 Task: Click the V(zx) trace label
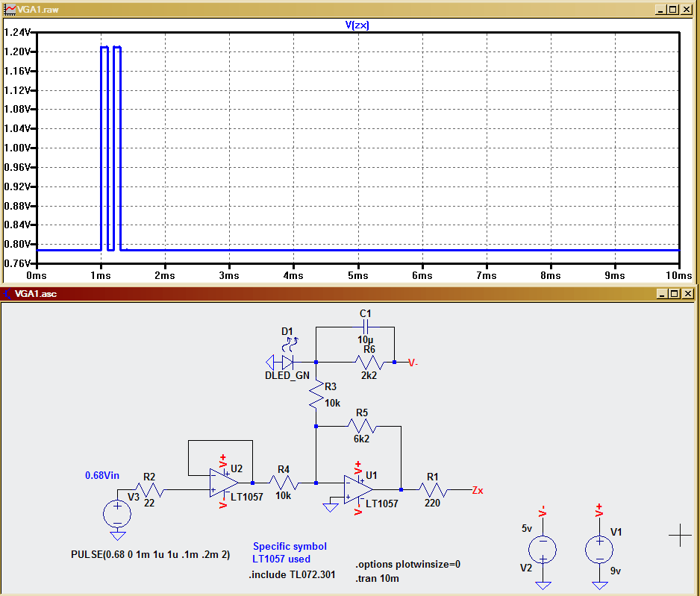357,25
